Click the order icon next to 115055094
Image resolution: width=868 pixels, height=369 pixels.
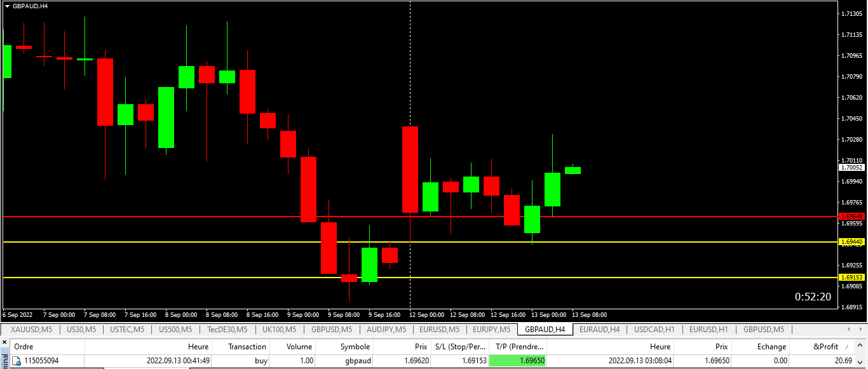pyautogui.click(x=17, y=361)
